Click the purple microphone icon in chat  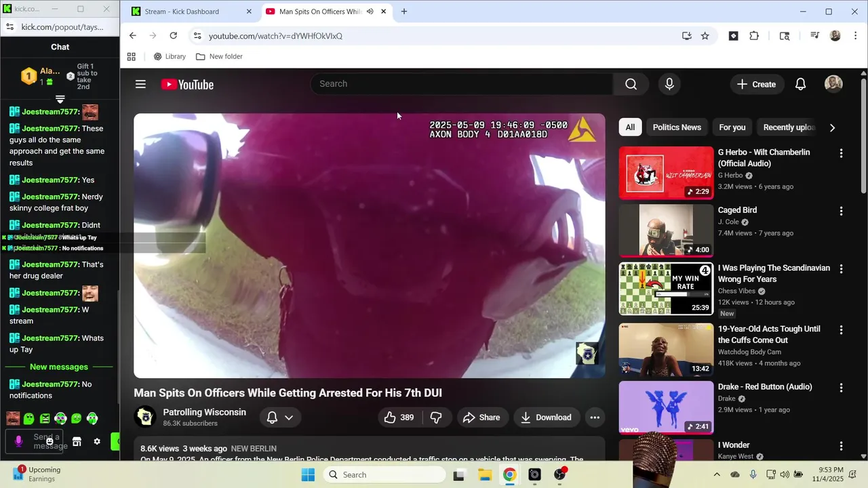[x=18, y=441]
